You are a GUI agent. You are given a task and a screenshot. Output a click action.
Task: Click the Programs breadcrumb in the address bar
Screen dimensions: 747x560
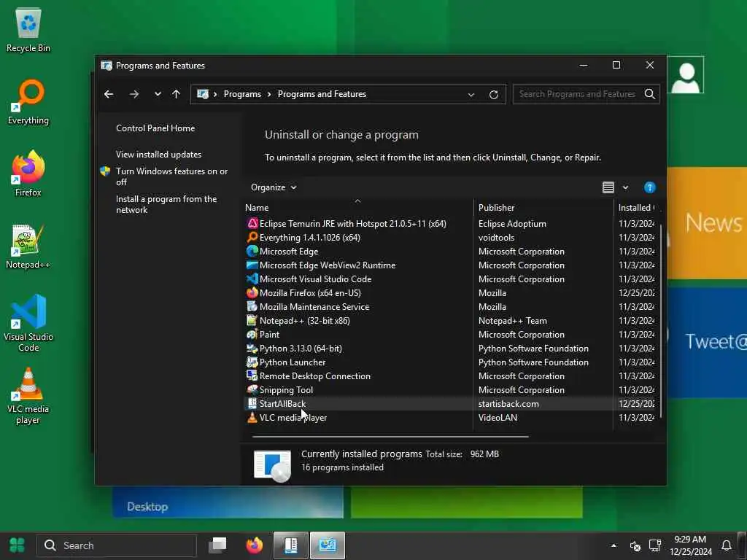(x=242, y=94)
